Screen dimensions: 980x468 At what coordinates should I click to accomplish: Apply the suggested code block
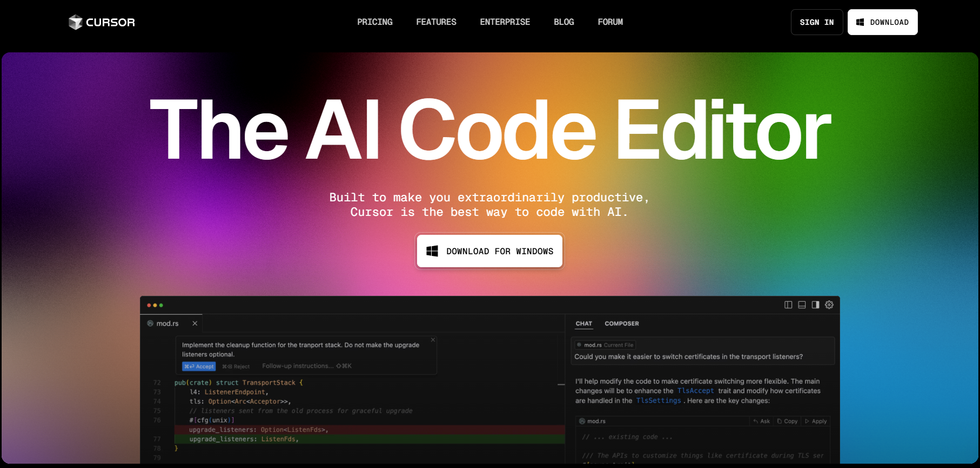pyautogui.click(x=816, y=422)
